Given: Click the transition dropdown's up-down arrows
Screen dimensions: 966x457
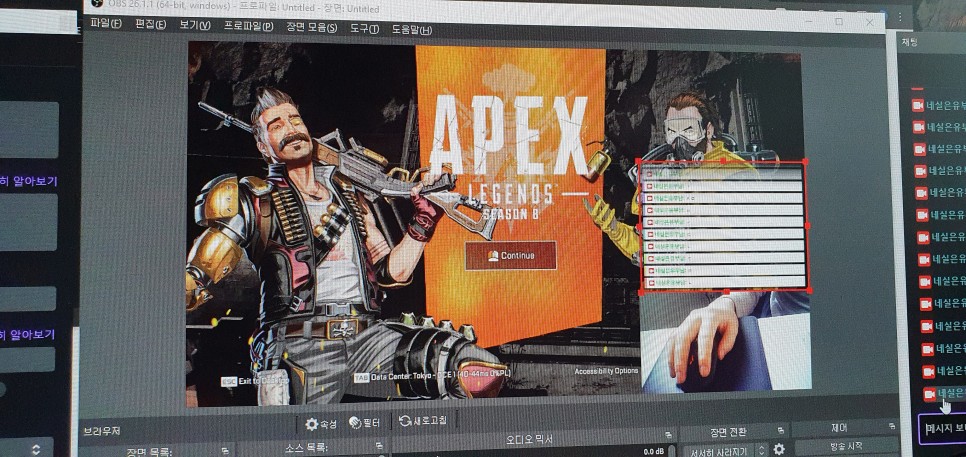Looking at the screenshot, I should click(761, 450).
